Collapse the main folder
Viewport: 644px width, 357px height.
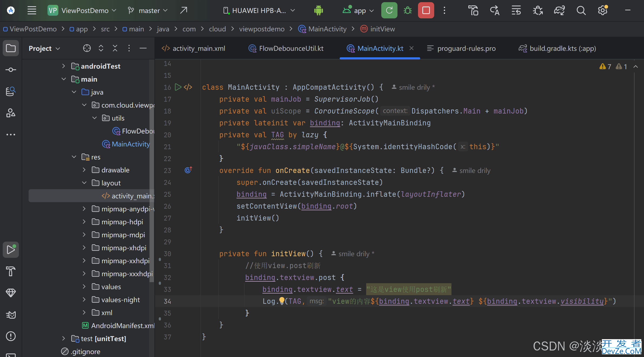point(64,79)
